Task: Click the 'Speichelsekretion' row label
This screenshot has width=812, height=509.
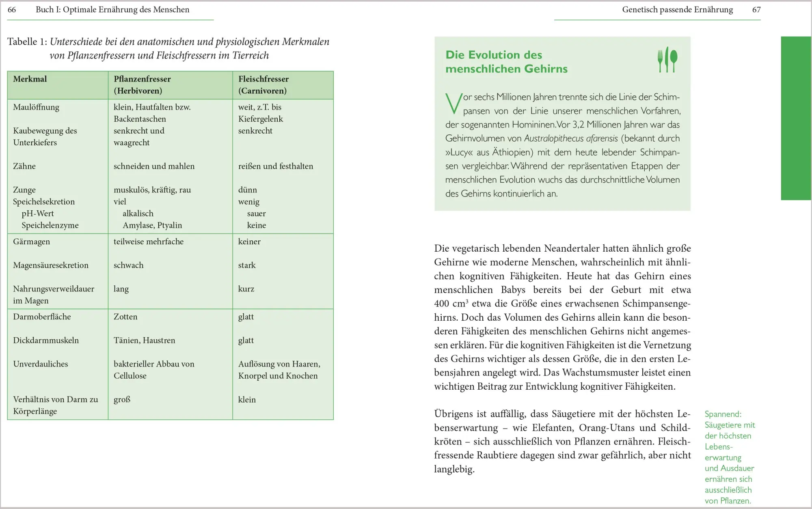Action: pyautogui.click(x=44, y=202)
